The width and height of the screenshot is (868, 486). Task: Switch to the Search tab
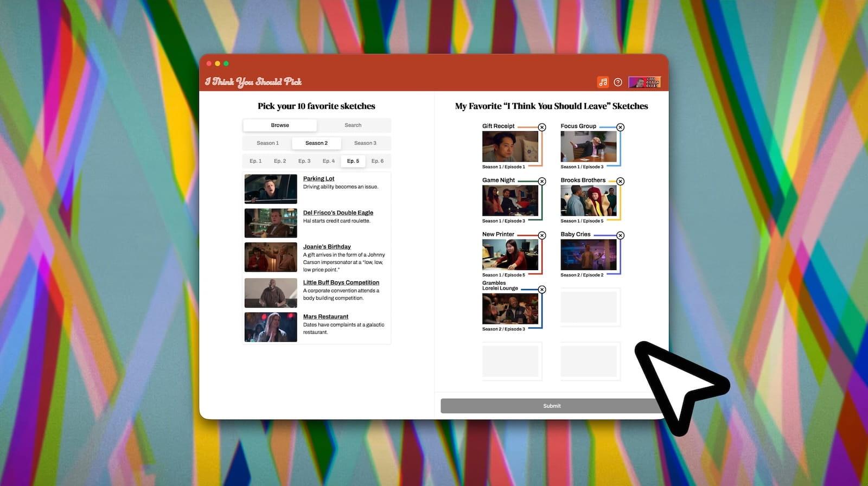click(353, 125)
